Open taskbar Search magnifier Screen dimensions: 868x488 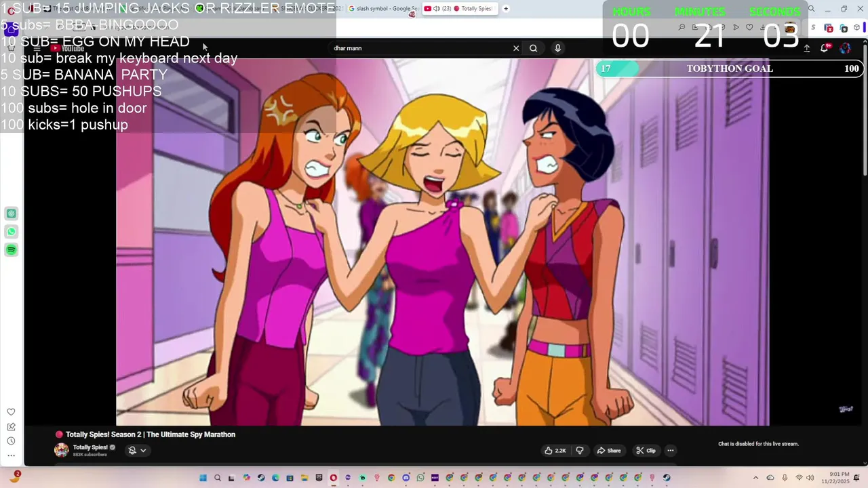[x=218, y=478]
